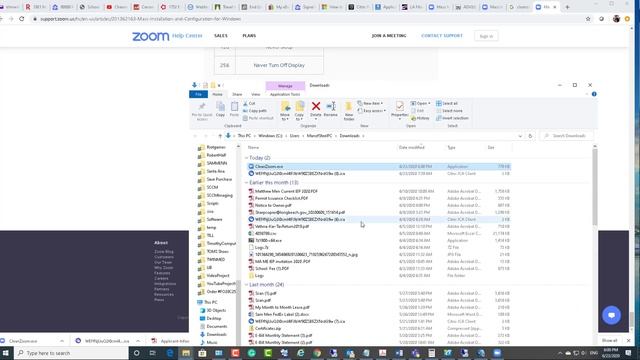Click the file list vertical scrollbar
The height and width of the screenshot is (360, 640).
click(595, 187)
